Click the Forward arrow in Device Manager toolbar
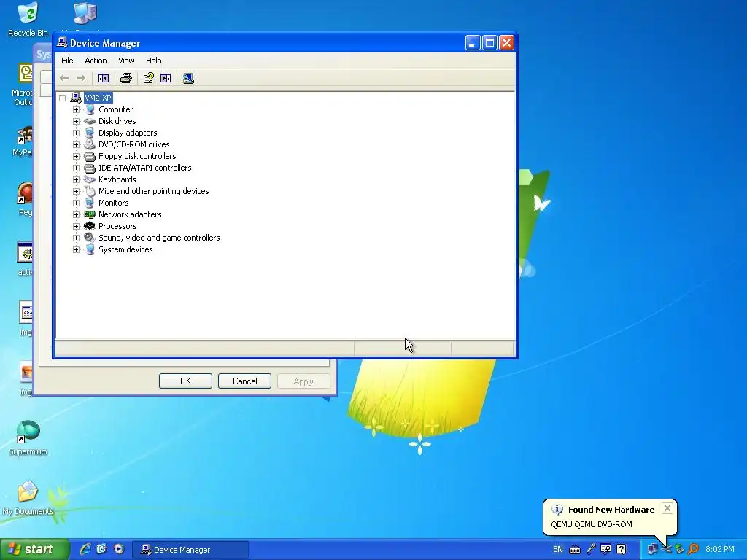747x560 pixels. click(x=81, y=78)
